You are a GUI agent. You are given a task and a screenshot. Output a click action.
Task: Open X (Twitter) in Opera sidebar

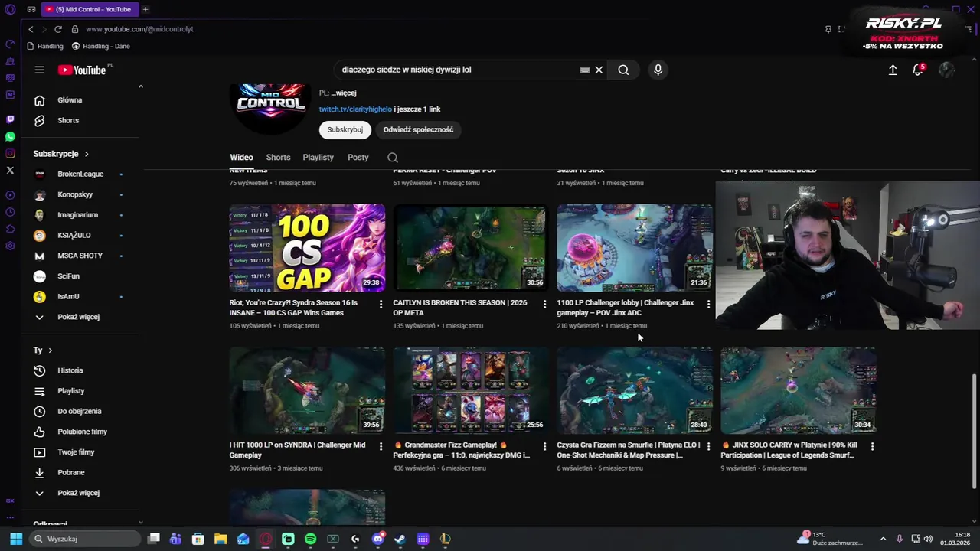[10, 170]
